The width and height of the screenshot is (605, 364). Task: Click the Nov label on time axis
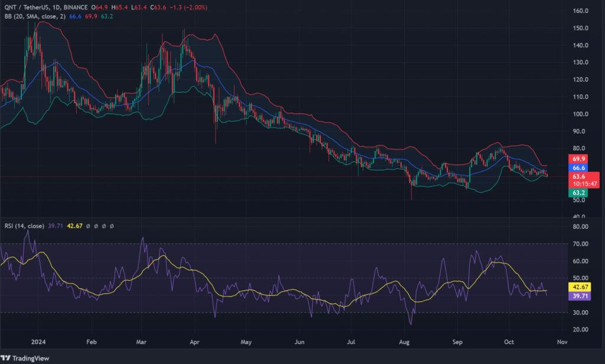(x=562, y=342)
